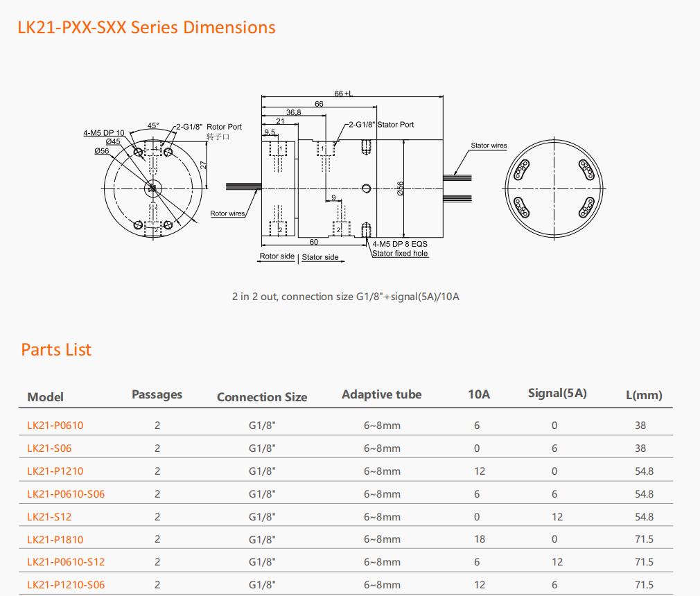700x596 pixels.
Task: Select the "4-M5 DP 10" annotation
Action: [103, 132]
